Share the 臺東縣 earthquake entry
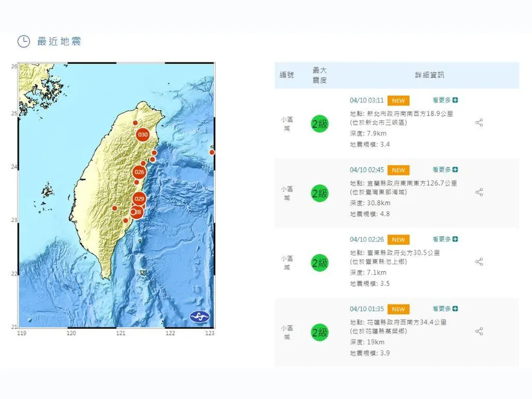 [479, 262]
